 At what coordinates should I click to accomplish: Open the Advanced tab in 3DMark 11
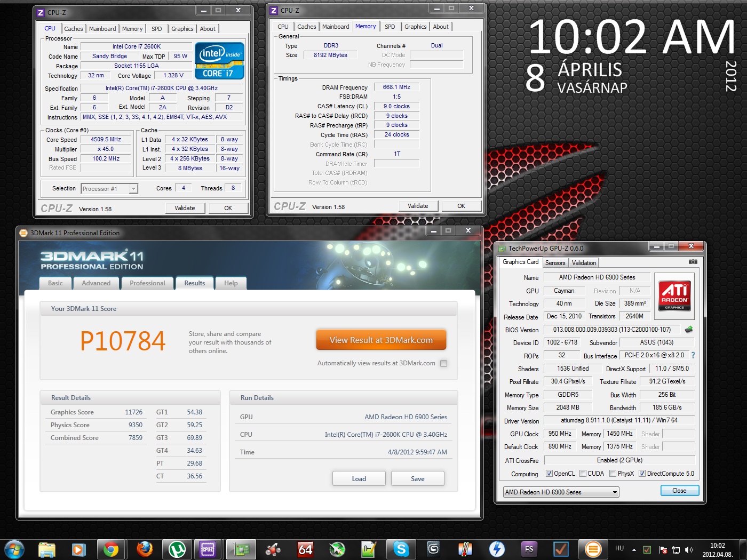point(96,283)
